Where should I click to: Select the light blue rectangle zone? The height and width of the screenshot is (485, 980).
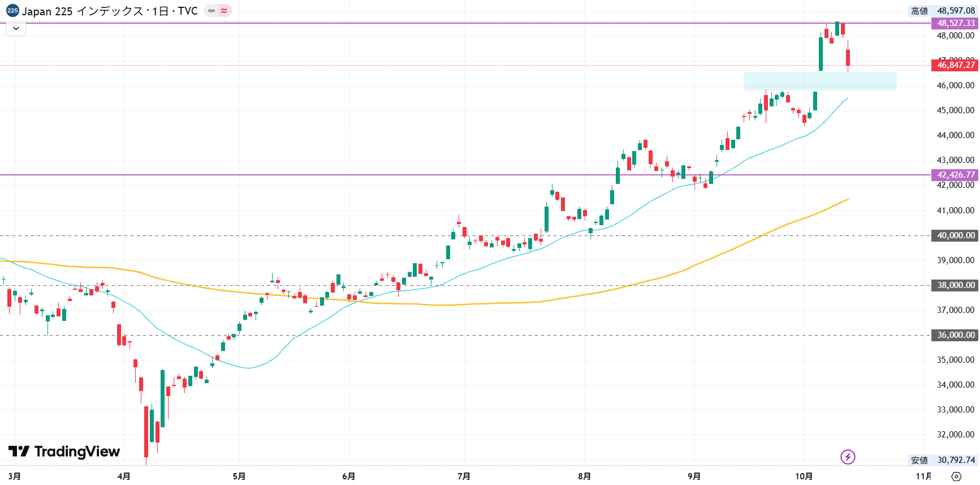coord(820,81)
